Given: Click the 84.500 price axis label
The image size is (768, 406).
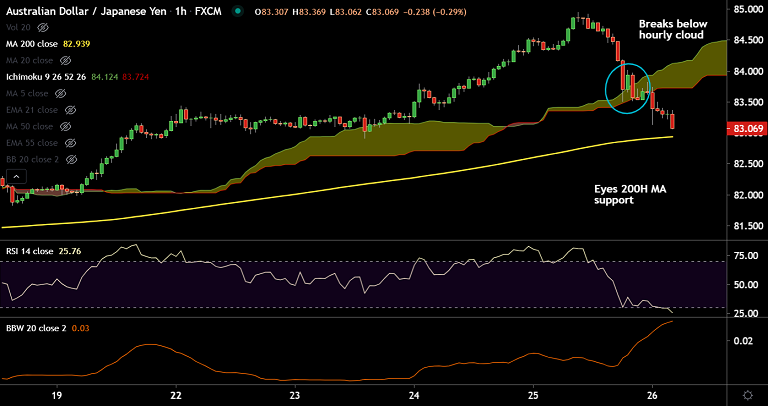Looking at the screenshot, I should (x=749, y=40).
